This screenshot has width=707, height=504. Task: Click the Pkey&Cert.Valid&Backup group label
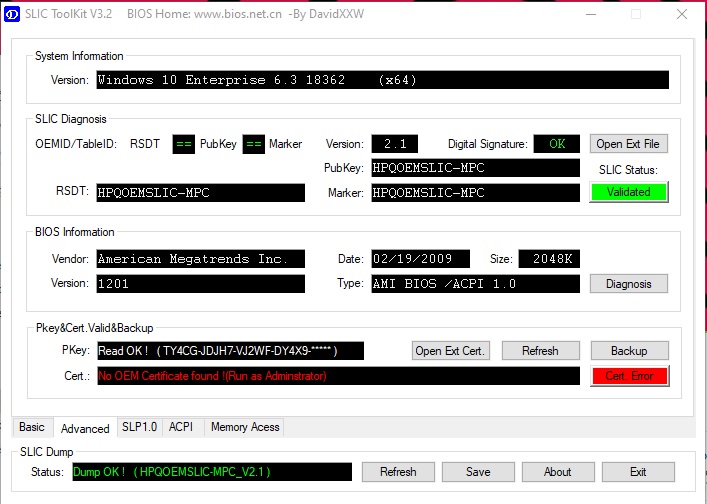click(x=95, y=328)
